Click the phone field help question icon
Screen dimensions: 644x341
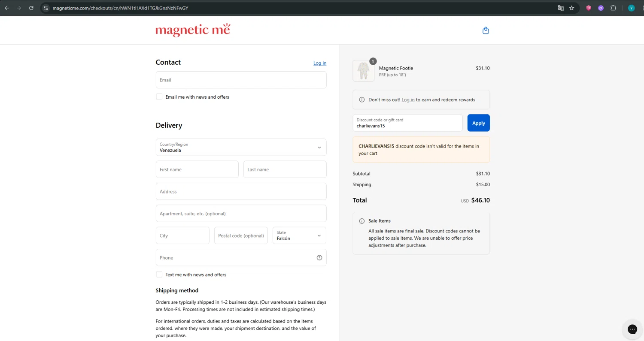[319, 258]
